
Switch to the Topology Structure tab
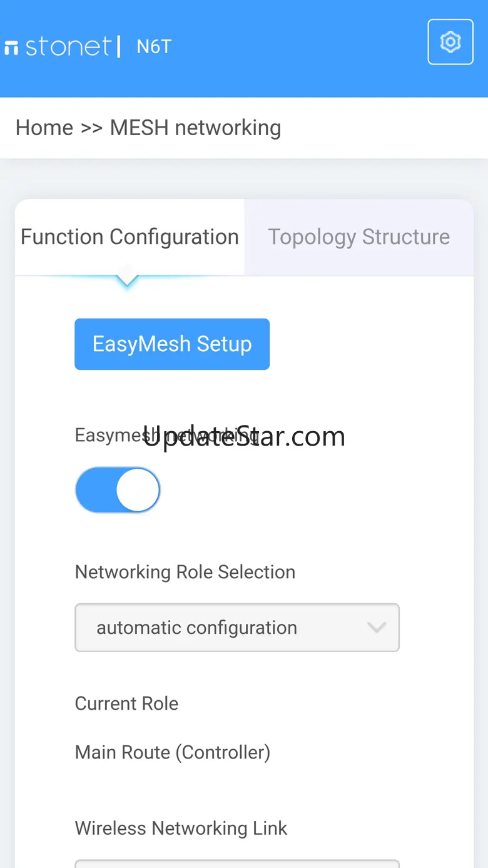tap(358, 237)
